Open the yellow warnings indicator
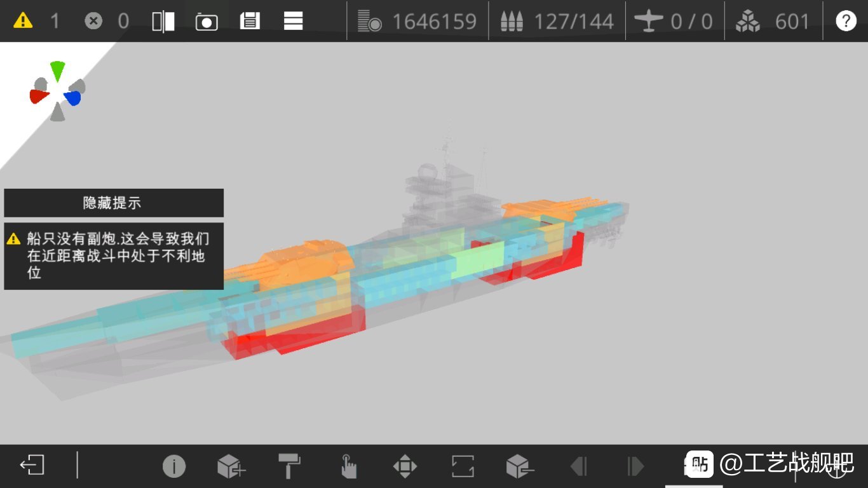 (x=23, y=21)
